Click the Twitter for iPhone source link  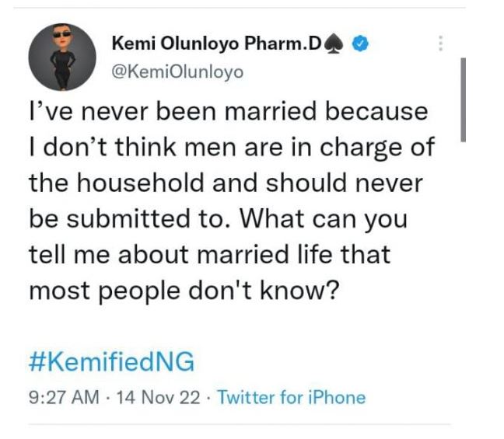(x=291, y=398)
